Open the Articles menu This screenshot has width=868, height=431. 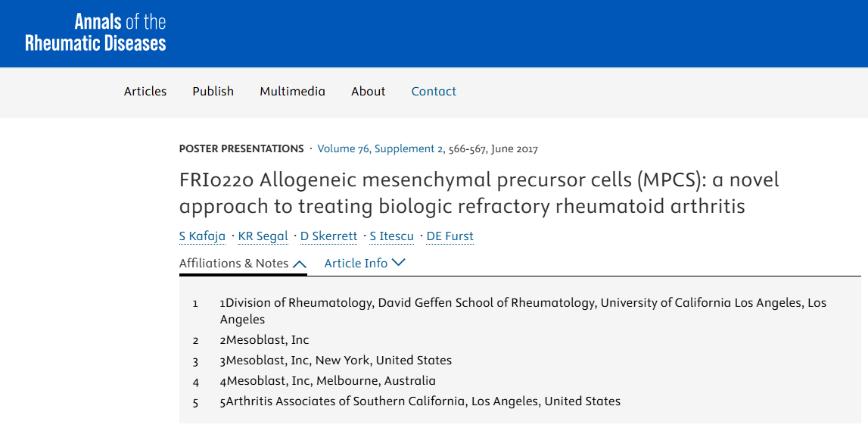coord(145,92)
